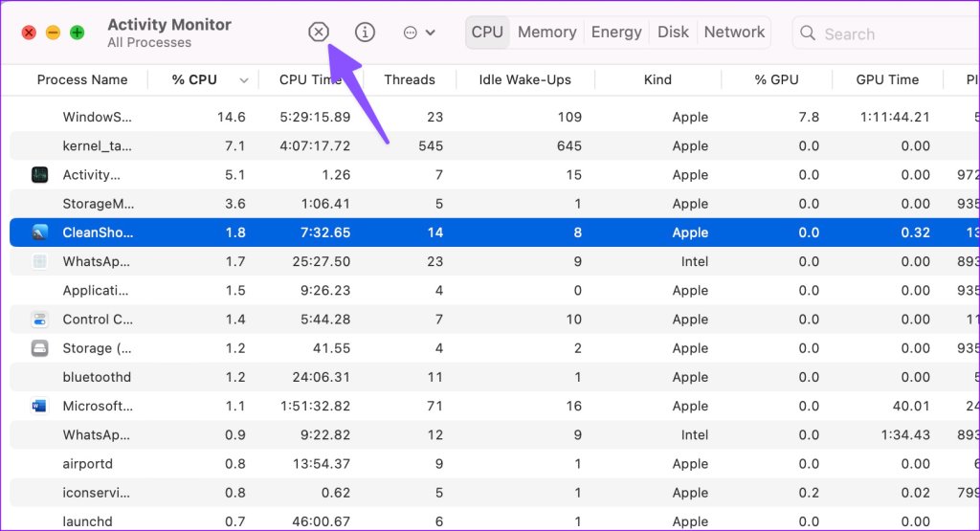
Task: Click the search magnifier icon
Action: pos(808,33)
